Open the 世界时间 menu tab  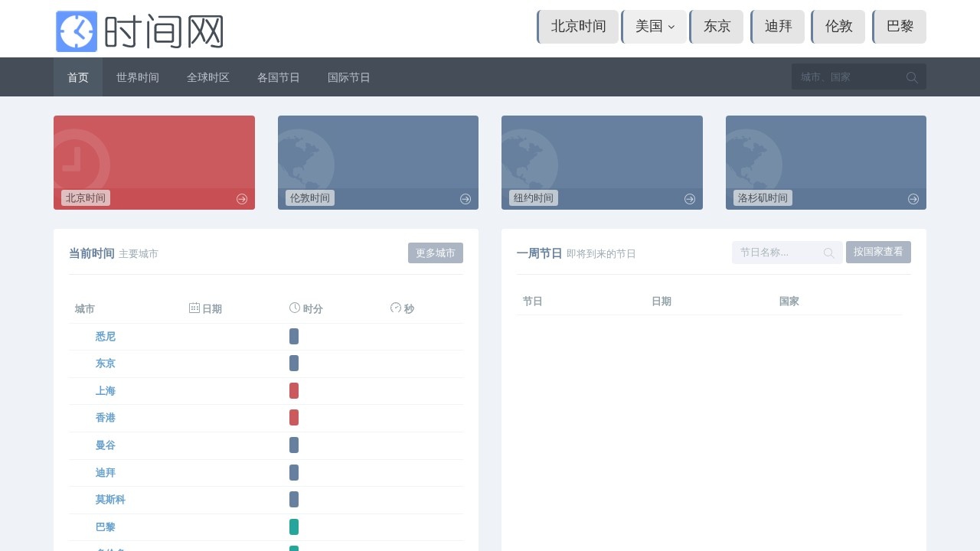[138, 77]
